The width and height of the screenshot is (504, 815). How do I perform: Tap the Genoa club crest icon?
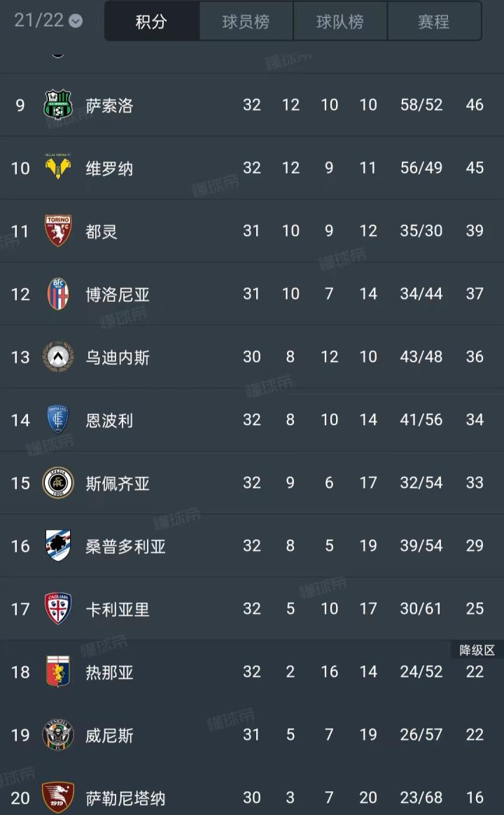click(58, 672)
